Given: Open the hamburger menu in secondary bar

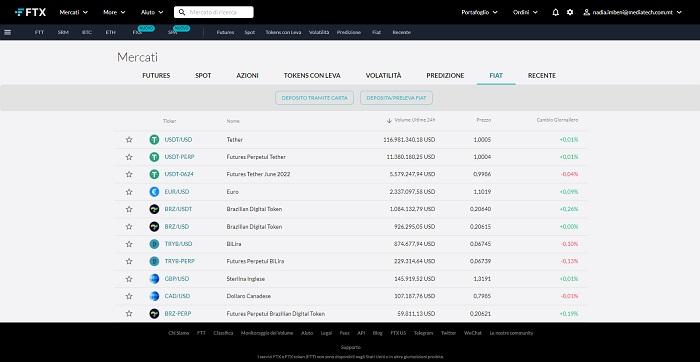Looking at the screenshot, I should point(7,32).
